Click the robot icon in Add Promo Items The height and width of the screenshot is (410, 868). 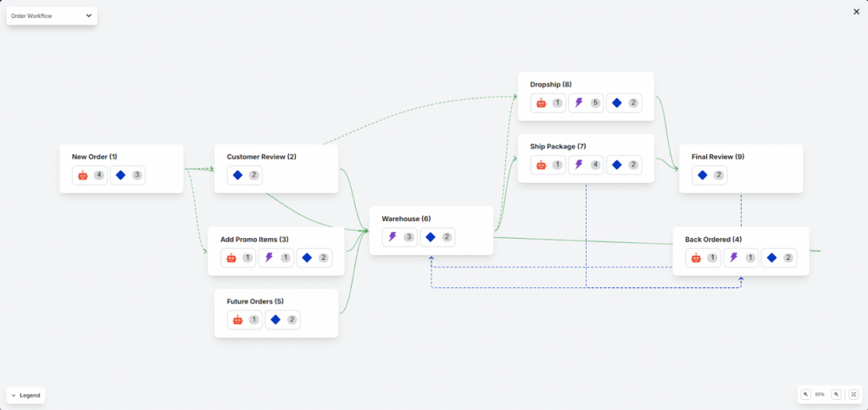point(231,258)
